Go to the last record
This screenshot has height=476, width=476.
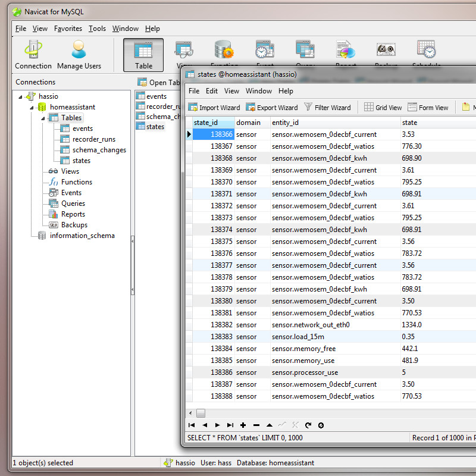pyautogui.click(x=230, y=425)
